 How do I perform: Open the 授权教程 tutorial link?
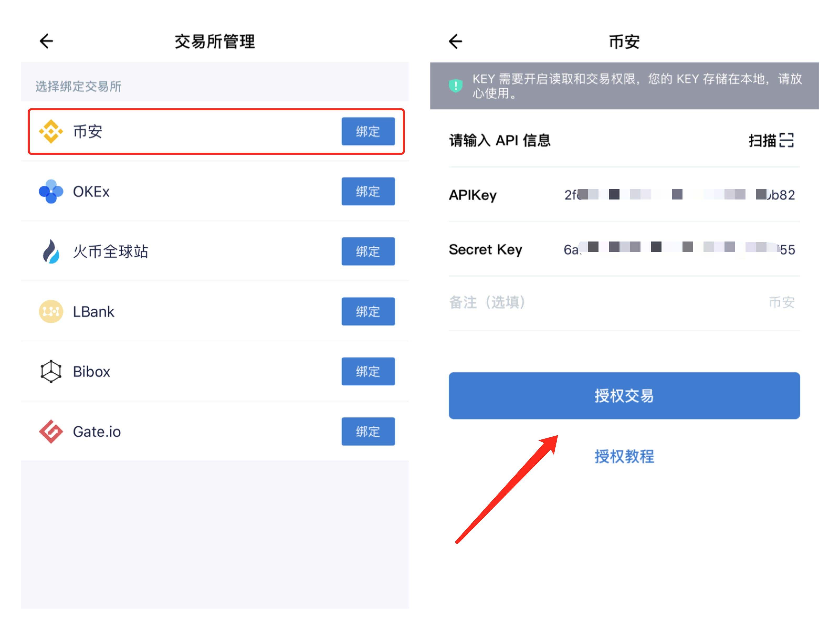click(x=624, y=456)
